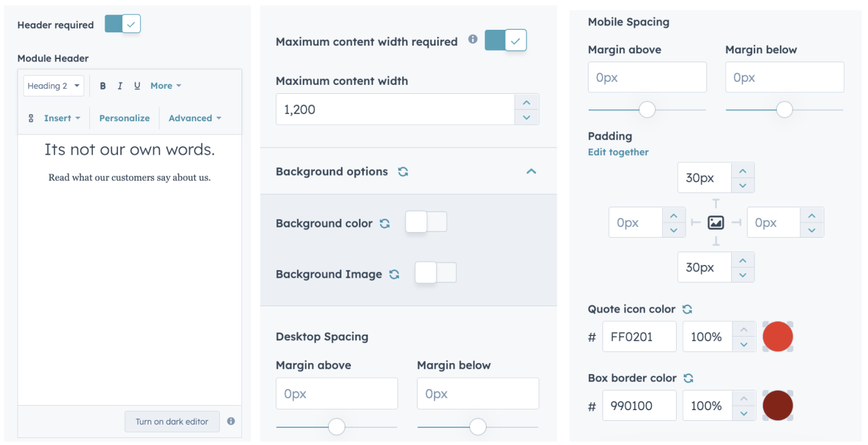Open the Advanced dropdown in the editor

pos(195,119)
